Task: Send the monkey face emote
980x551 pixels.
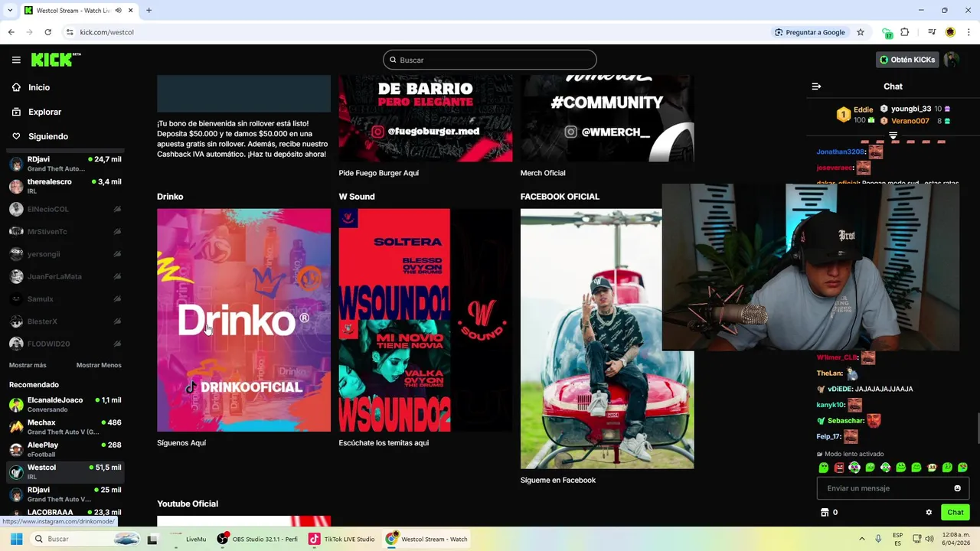Action: (x=932, y=468)
